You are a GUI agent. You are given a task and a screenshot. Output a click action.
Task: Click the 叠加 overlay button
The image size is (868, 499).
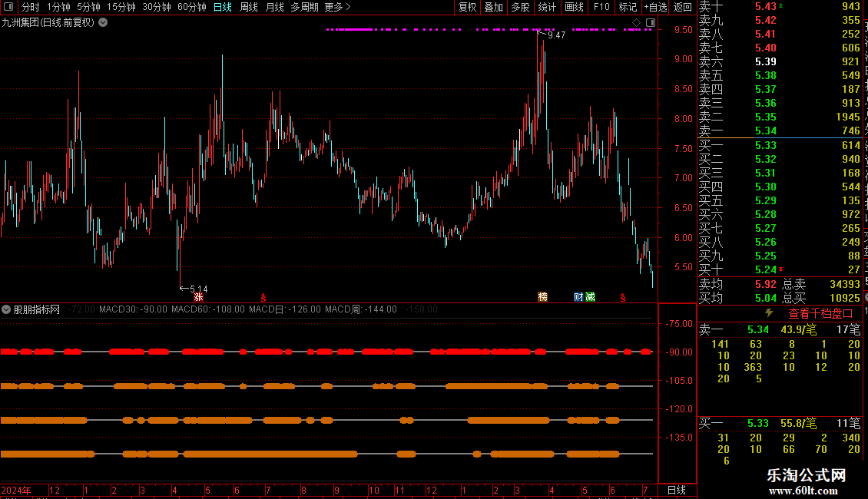[x=494, y=7]
